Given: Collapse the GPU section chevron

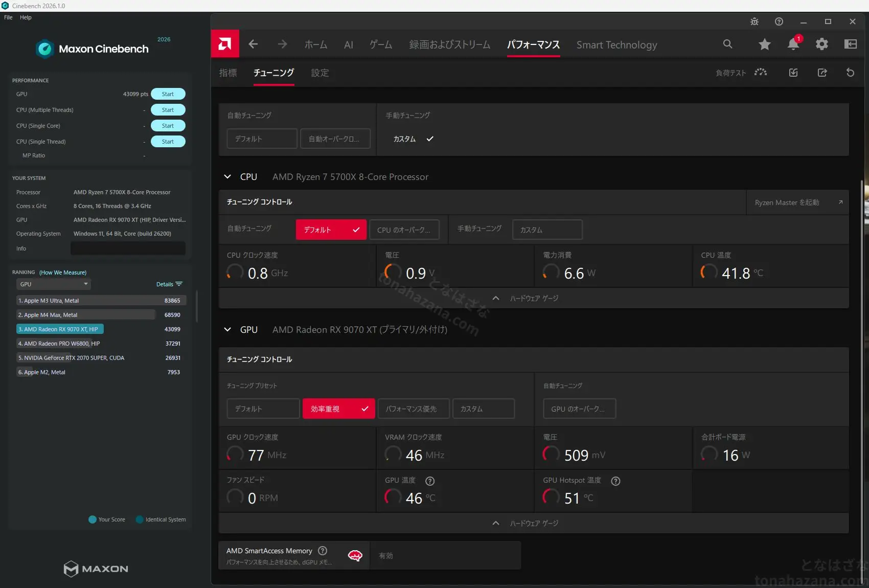Looking at the screenshot, I should pyautogui.click(x=227, y=329).
